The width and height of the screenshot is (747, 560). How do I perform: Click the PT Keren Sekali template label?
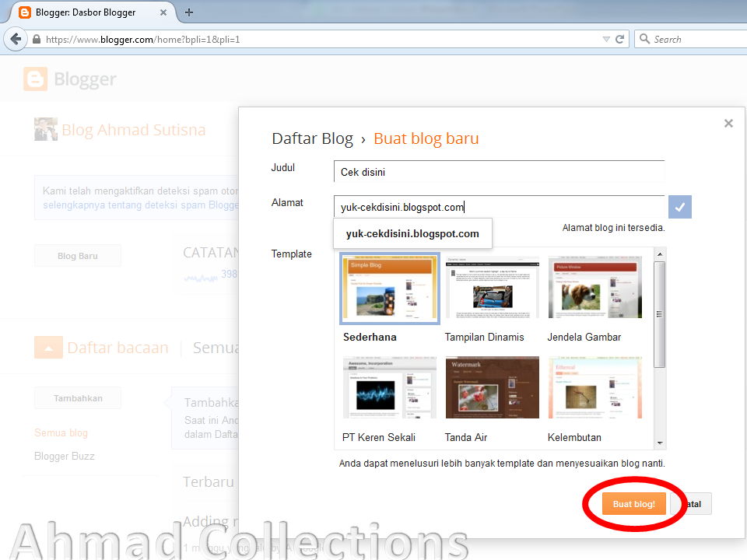(379, 437)
